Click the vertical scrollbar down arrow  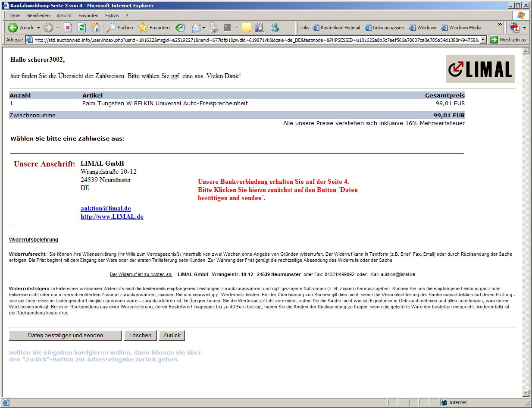click(526, 393)
